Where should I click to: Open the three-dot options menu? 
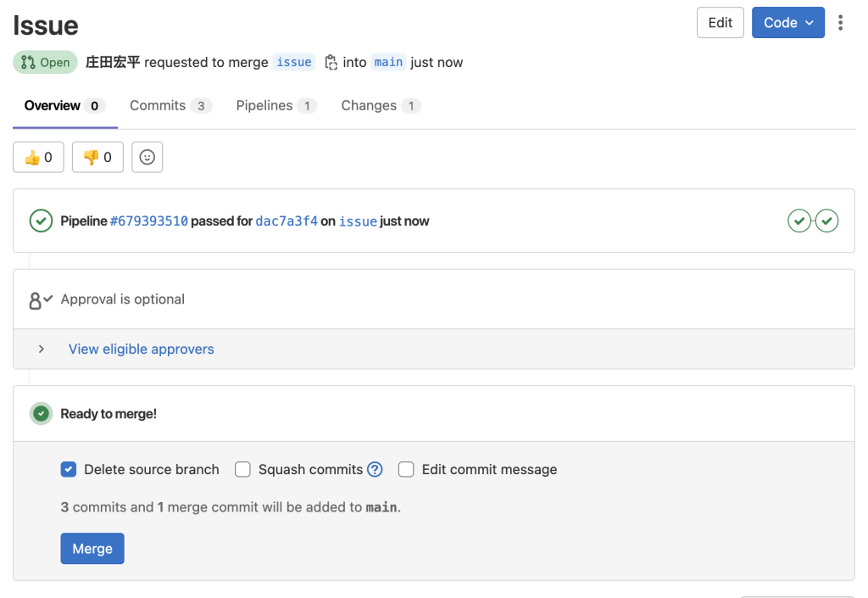(840, 22)
